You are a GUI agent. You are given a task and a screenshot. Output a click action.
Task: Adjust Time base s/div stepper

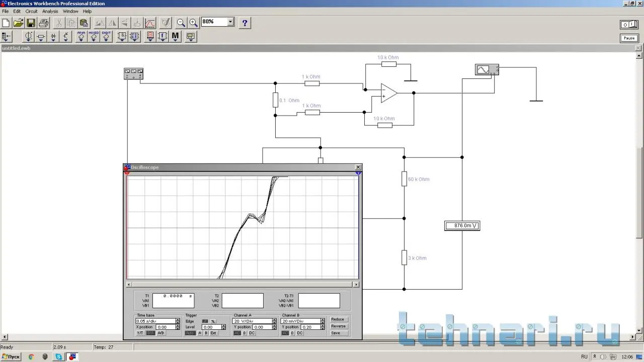178,321
